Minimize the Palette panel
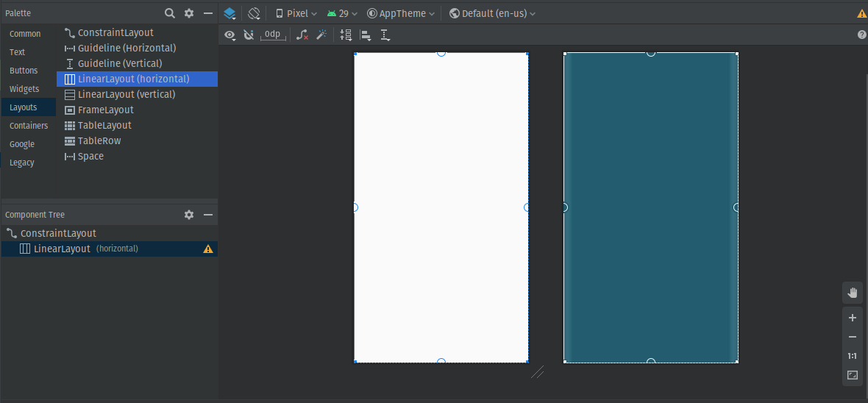Viewport: 868px width, 403px height. coord(208,13)
